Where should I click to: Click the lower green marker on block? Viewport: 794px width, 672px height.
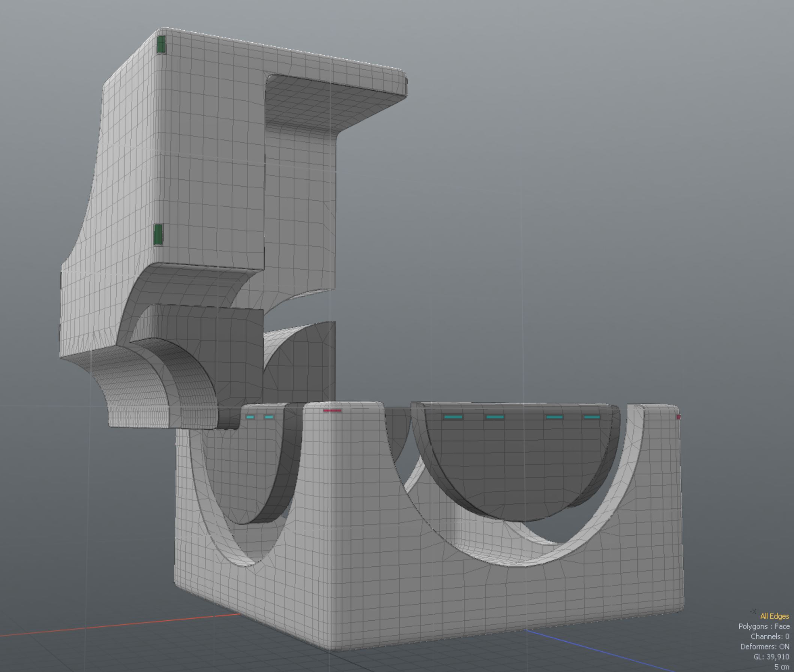coord(158,234)
